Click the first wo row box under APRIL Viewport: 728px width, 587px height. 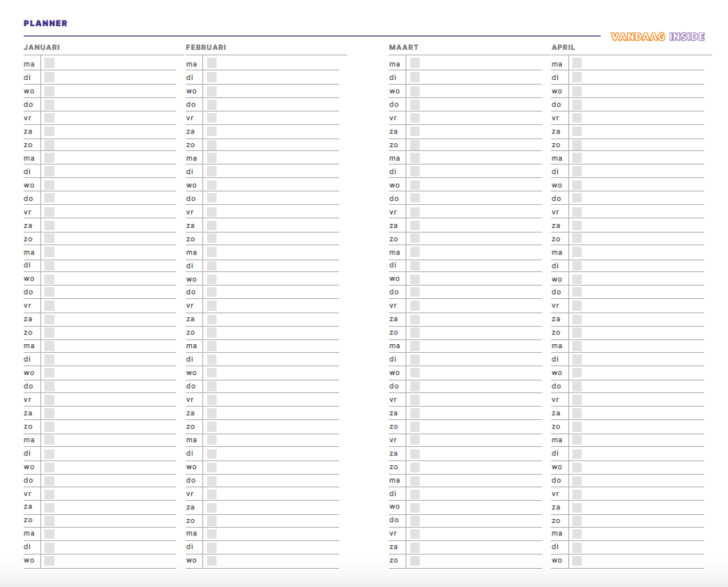click(x=577, y=90)
